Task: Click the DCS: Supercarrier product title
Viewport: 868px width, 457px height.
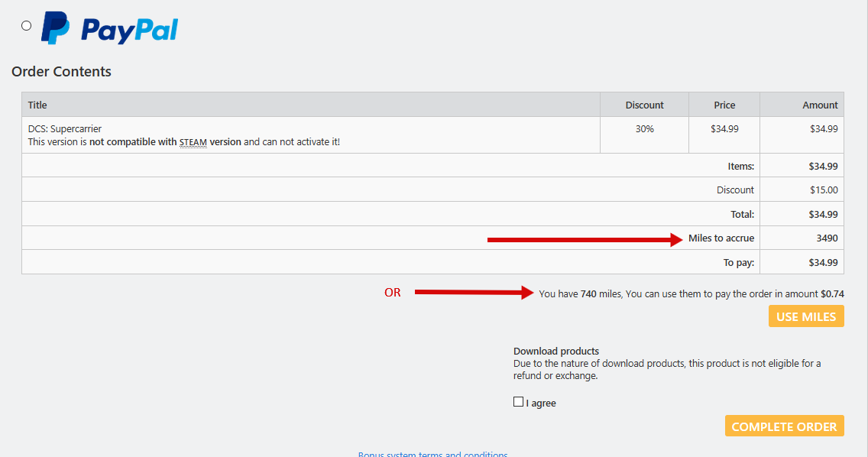Action: 65,128
